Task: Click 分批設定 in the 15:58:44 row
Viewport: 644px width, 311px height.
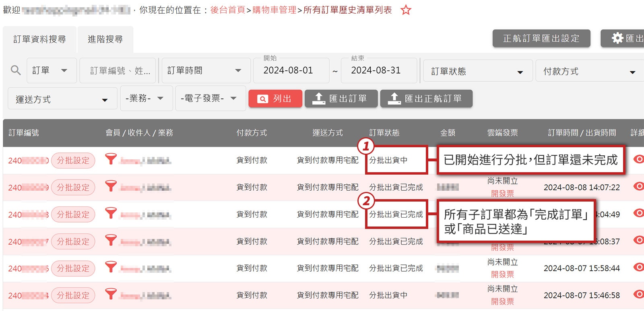Action: pos(73,268)
